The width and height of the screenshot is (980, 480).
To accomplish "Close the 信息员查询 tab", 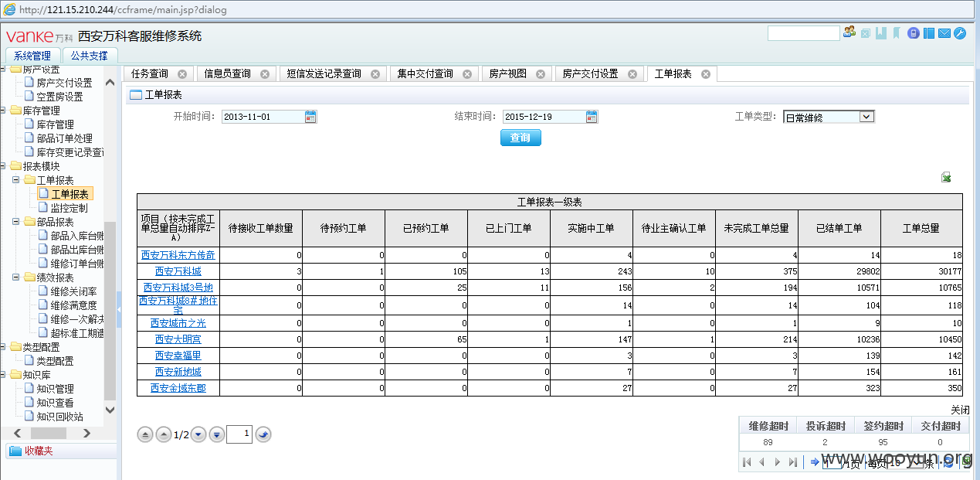I will [265, 74].
